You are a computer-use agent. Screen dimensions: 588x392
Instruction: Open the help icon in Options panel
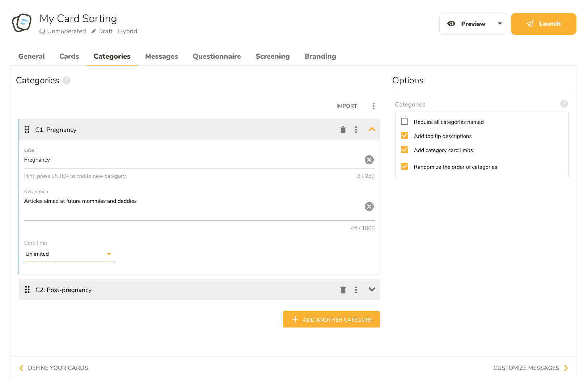click(x=564, y=104)
